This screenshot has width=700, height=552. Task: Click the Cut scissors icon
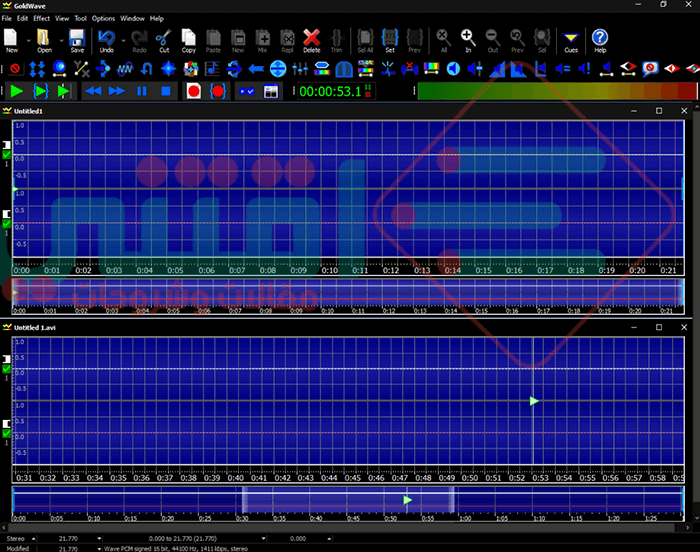[x=164, y=41]
